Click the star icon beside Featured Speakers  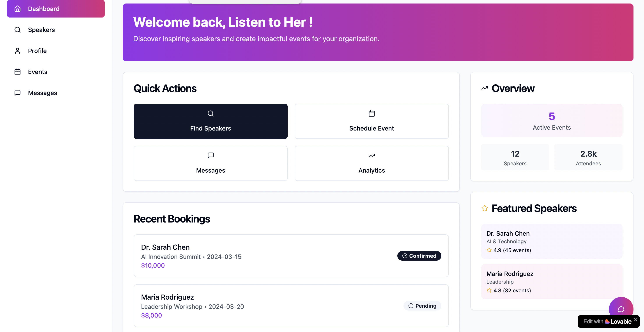[x=485, y=208]
